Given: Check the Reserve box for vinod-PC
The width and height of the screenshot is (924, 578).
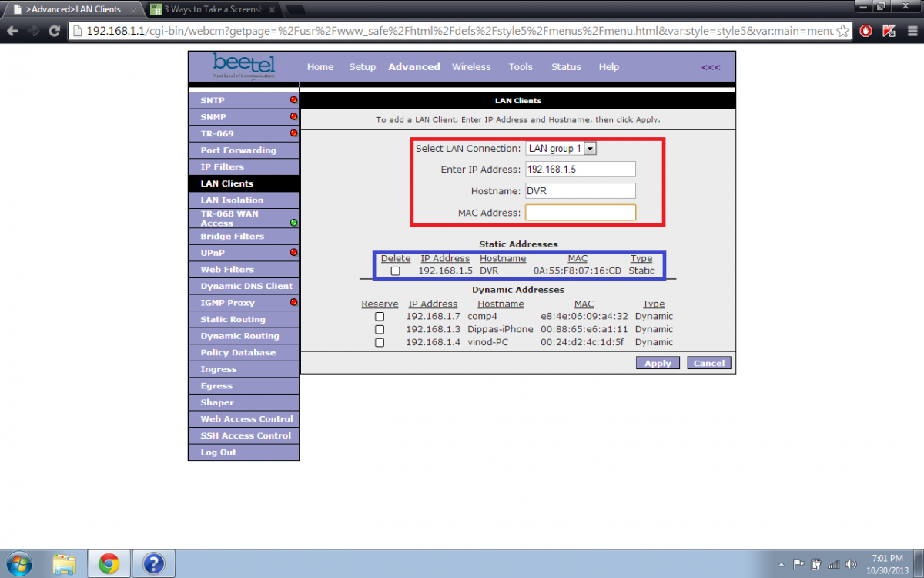Looking at the screenshot, I should (380, 343).
